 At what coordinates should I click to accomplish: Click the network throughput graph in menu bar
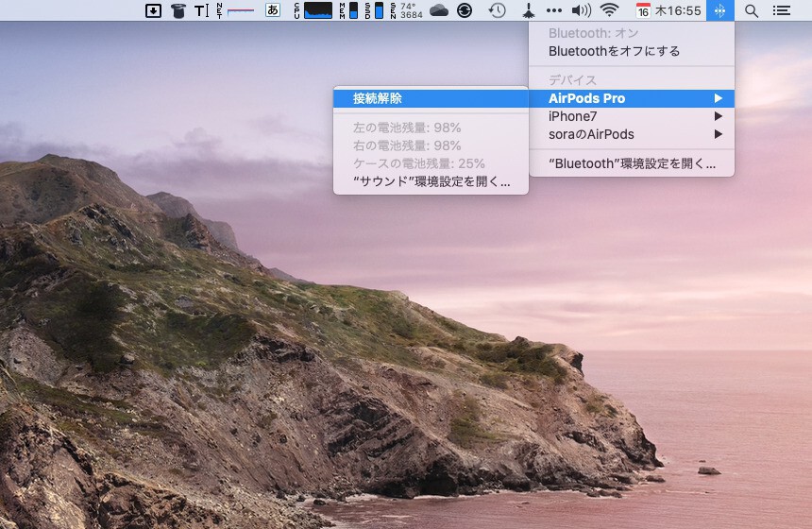pos(242,10)
